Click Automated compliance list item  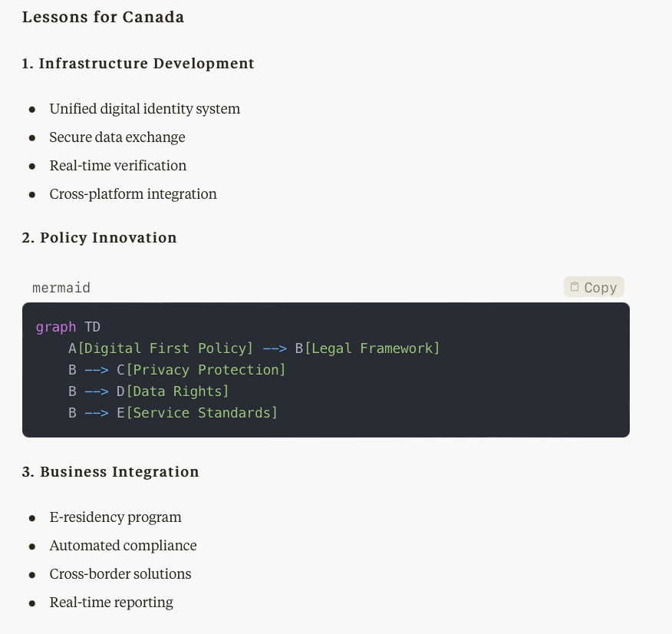pyautogui.click(x=123, y=545)
